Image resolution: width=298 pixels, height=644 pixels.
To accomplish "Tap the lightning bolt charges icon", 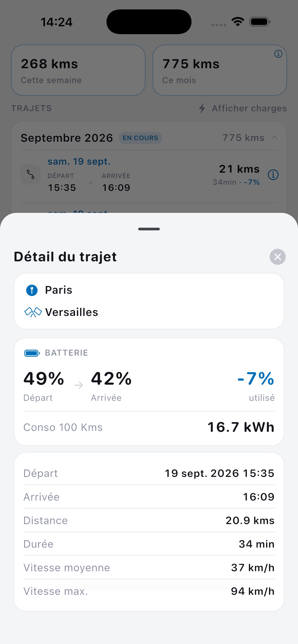I will click(202, 108).
